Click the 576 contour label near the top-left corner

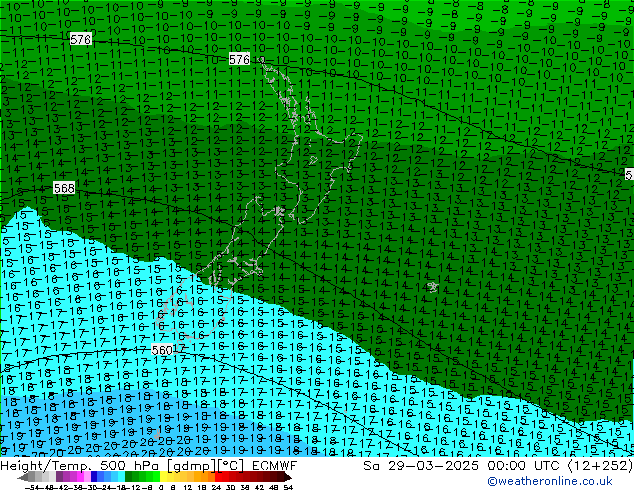[80, 39]
